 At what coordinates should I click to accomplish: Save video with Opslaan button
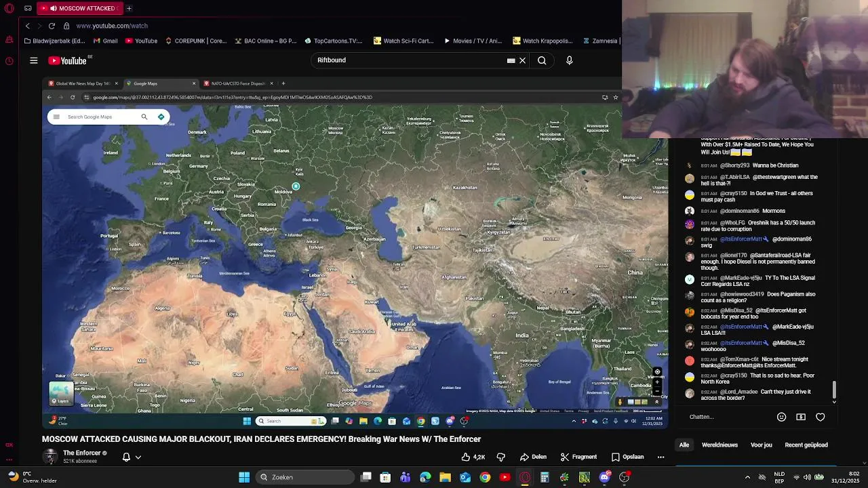627,457
